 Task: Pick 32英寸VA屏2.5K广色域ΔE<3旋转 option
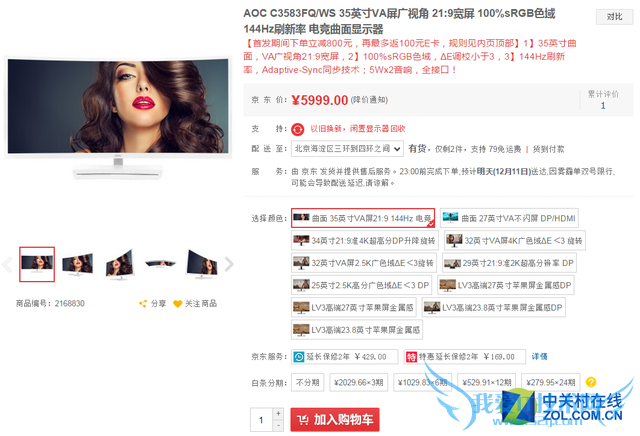point(364,263)
